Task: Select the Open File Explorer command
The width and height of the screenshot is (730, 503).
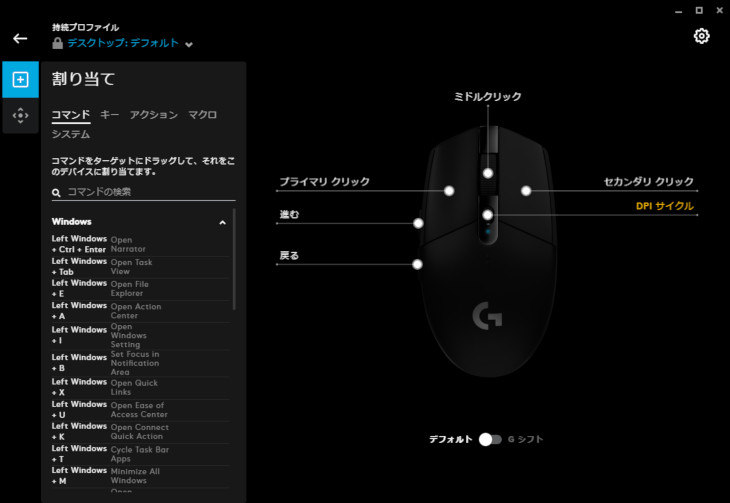Action: [141, 289]
